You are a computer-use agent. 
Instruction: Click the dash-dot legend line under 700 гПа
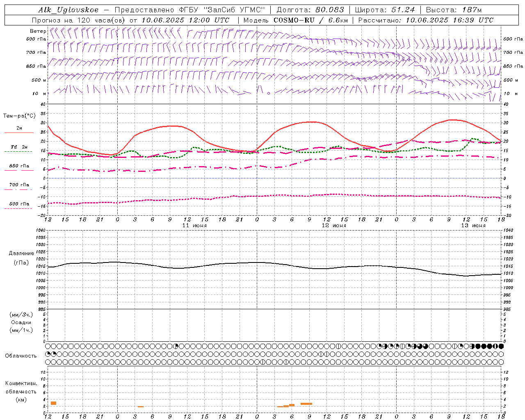(18, 189)
